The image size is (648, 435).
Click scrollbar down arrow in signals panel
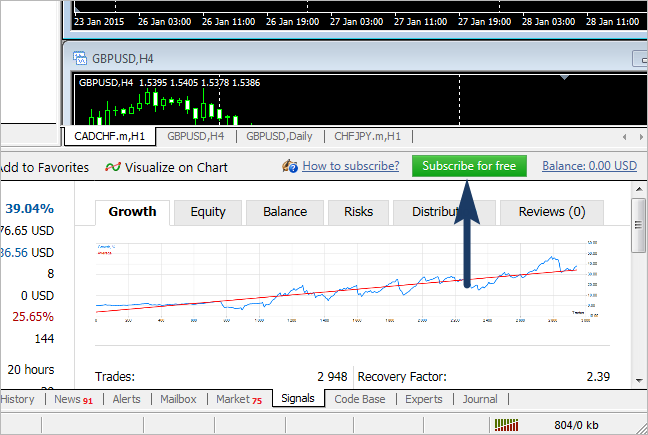(x=638, y=380)
